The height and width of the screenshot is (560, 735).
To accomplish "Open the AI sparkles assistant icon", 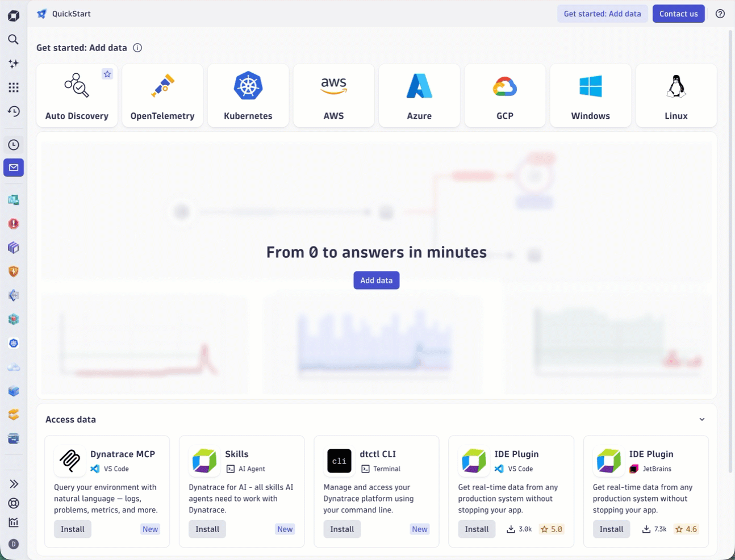I will [14, 64].
